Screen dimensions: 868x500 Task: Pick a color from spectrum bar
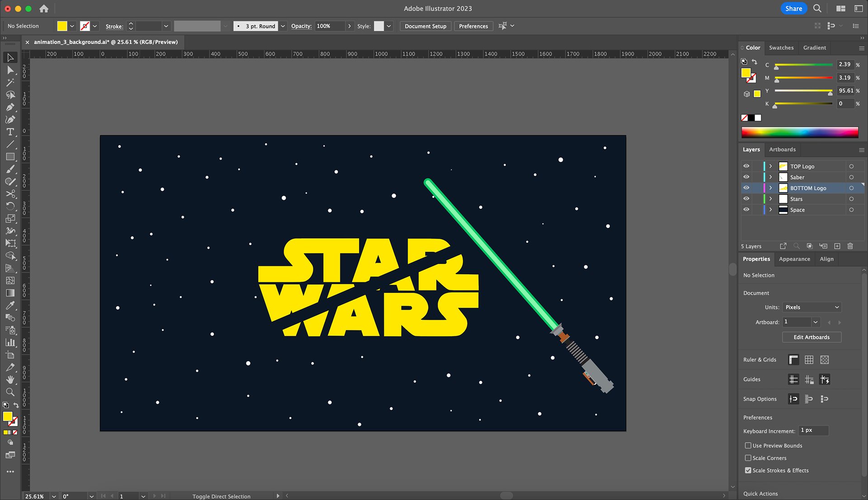pyautogui.click(x=800, y=132)
